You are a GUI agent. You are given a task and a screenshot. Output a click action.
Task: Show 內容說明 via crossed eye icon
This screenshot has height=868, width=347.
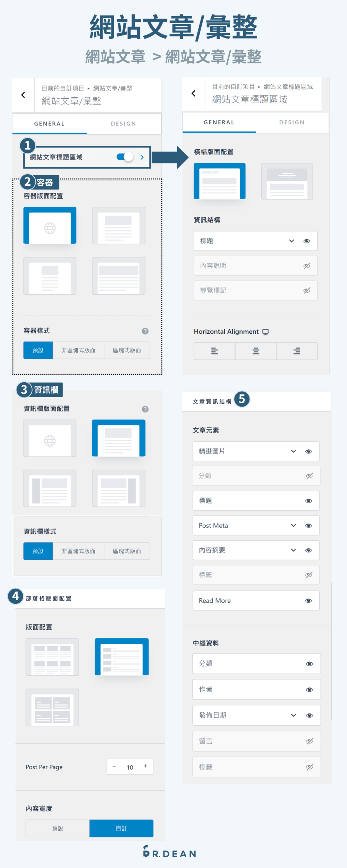coord(307,266)
